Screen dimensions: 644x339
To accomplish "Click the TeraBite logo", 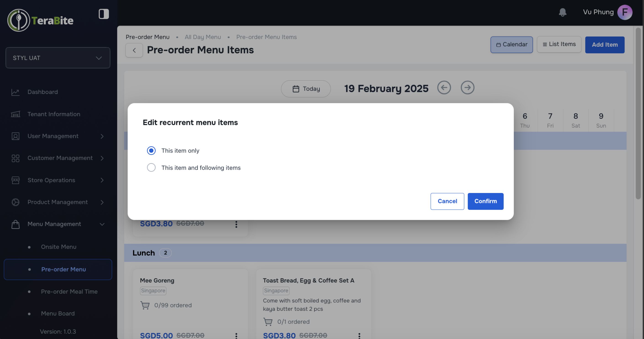I will (40, 20).
